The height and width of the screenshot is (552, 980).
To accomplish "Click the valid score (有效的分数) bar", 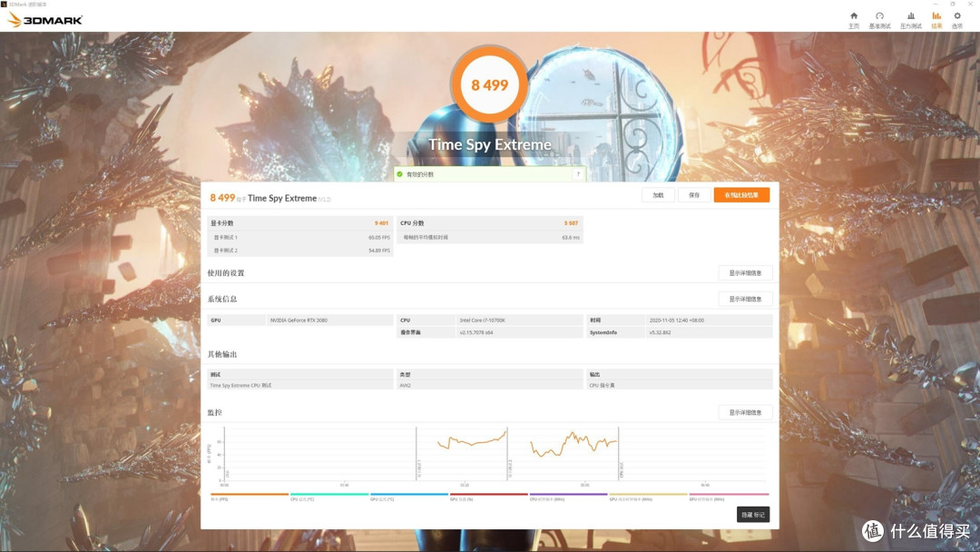I will coord(490,174).
